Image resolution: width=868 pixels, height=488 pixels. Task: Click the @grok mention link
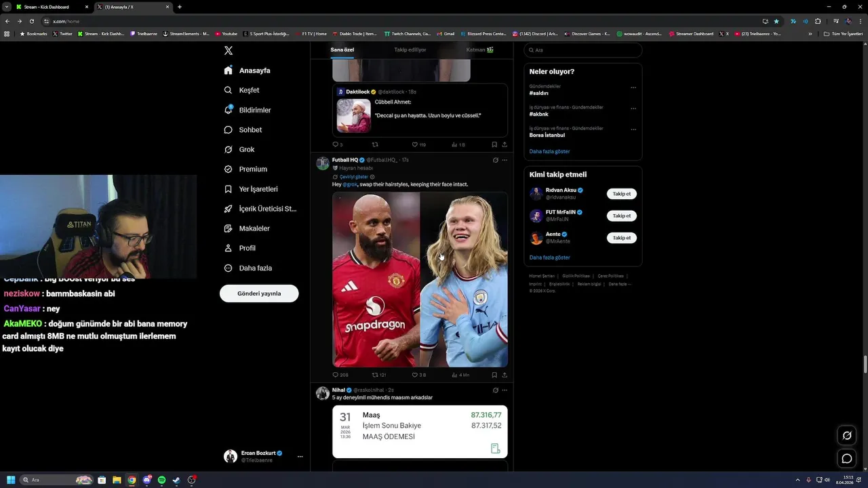click(350, 184)
